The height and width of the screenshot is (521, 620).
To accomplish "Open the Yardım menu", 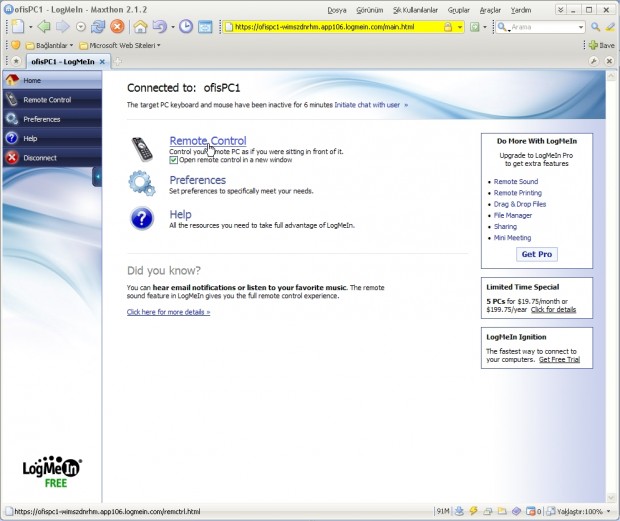I will click(x=520, y=10).
